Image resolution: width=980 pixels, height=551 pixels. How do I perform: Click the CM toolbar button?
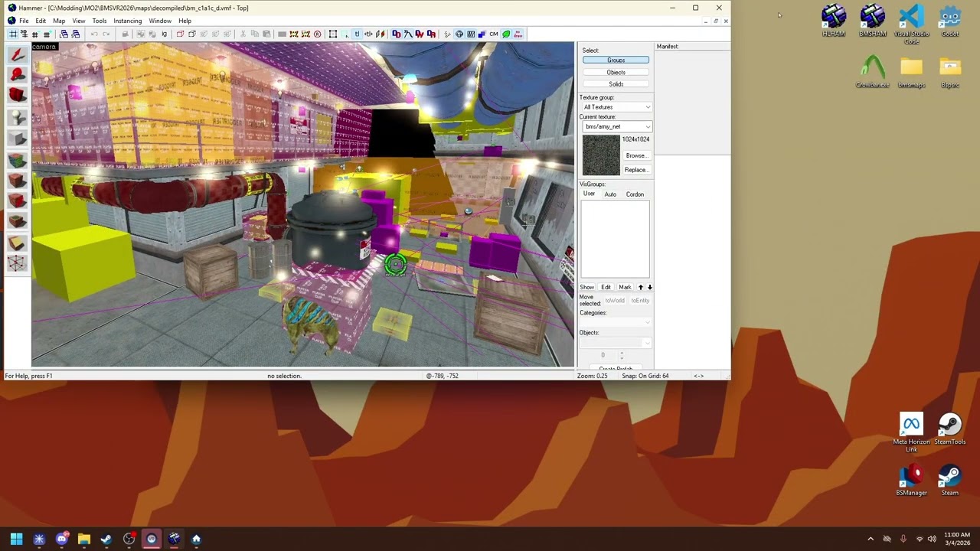tap(493, 34)
